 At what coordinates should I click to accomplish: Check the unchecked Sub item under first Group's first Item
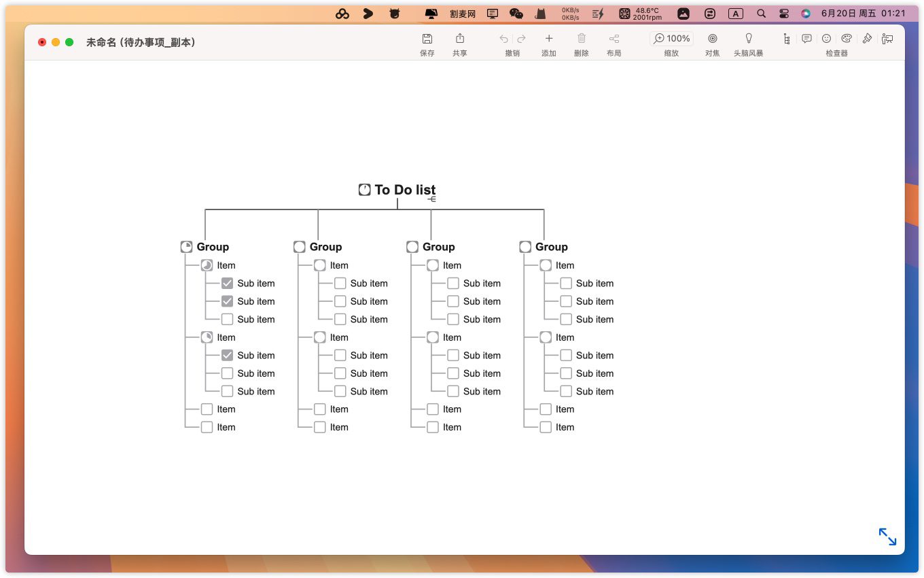(x=227, y=319)
